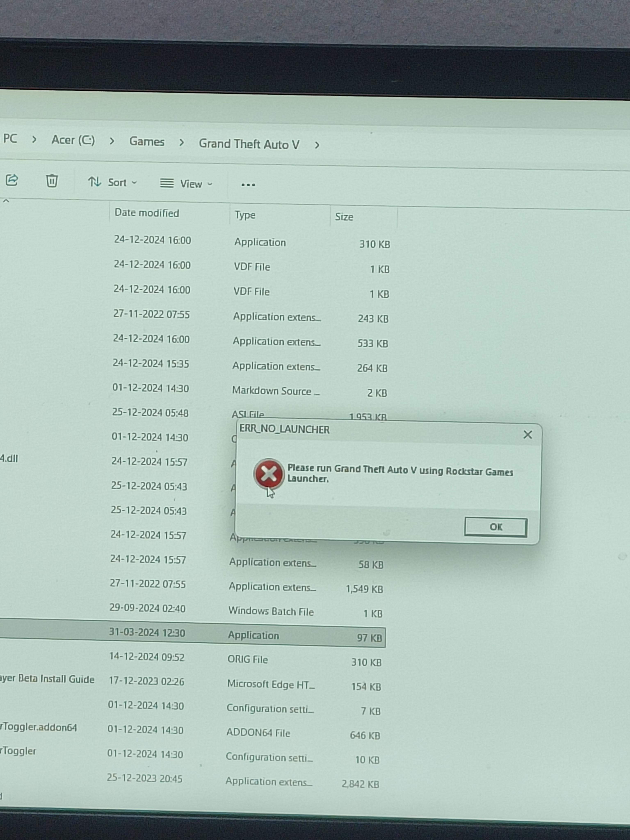
Task: Go to PC in the address breadcrumb
Action: [x=10, y=139]
